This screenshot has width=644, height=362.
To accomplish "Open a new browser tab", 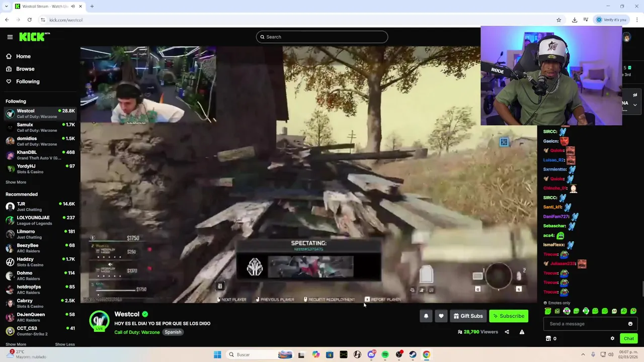I will 92,7.
